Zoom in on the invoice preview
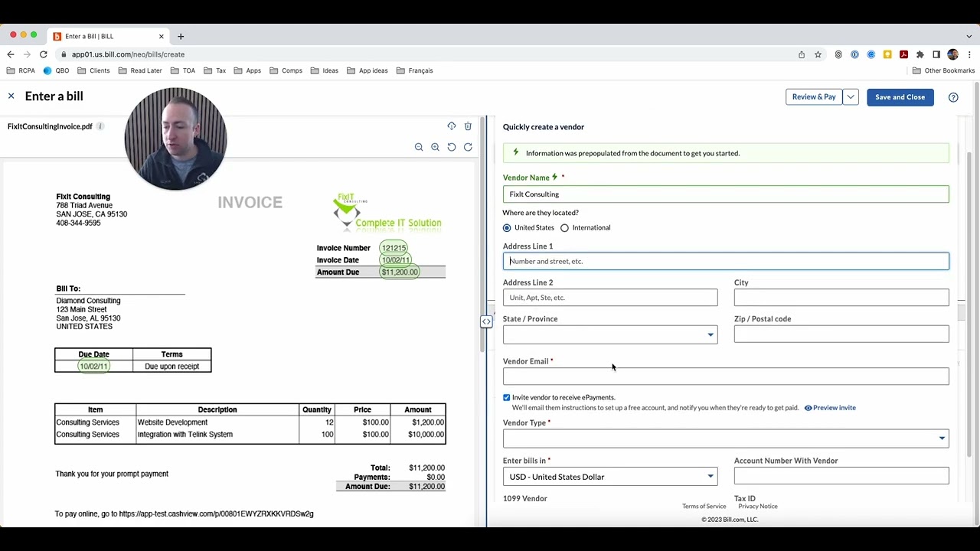 (x=435, y=147)
